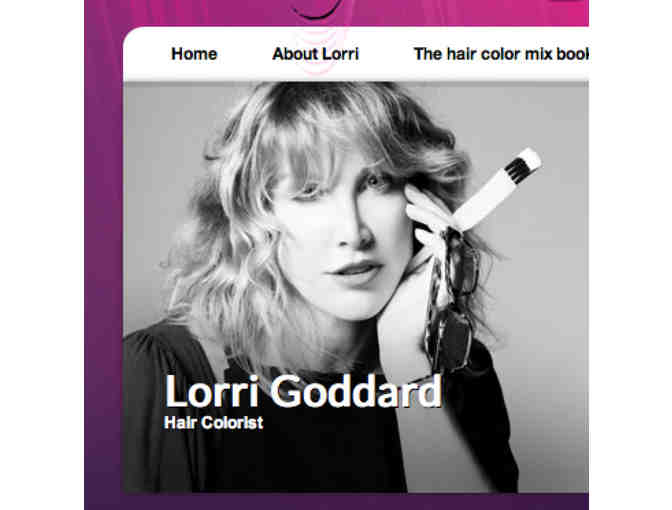The image size is (672, 510).
Task: Click the blank navigation bar area left of Home
Action: 146,54
